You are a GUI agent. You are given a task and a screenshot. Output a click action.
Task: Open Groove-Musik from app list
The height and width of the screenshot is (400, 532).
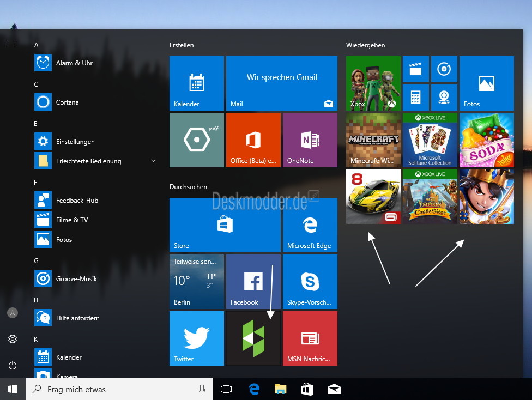click(x=95, y=278)
